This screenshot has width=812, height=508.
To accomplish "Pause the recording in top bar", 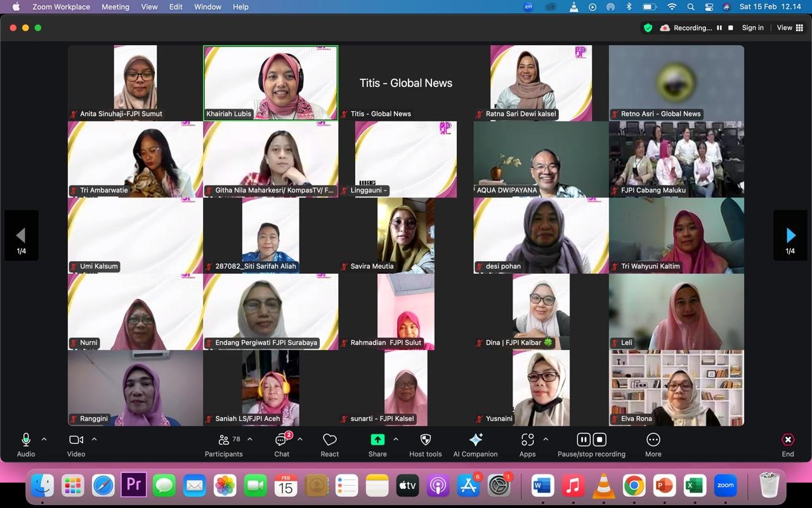I will click(x=719, y=28).
